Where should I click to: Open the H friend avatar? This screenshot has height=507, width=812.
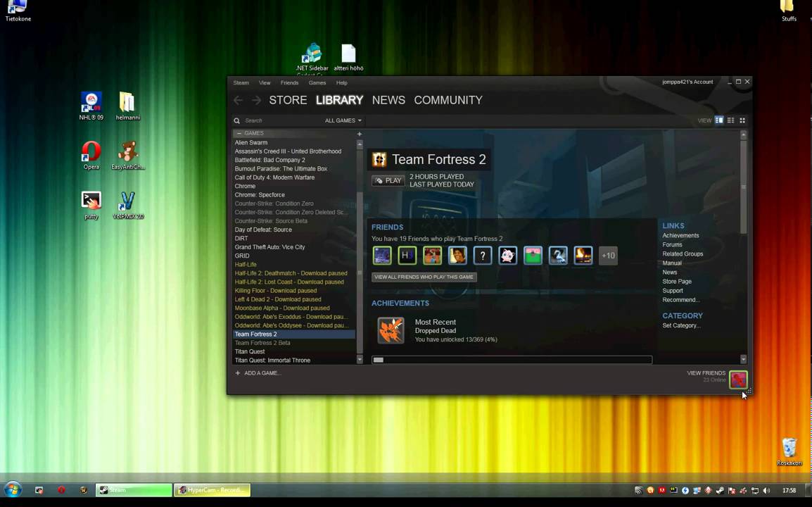(x=407, y=256)
